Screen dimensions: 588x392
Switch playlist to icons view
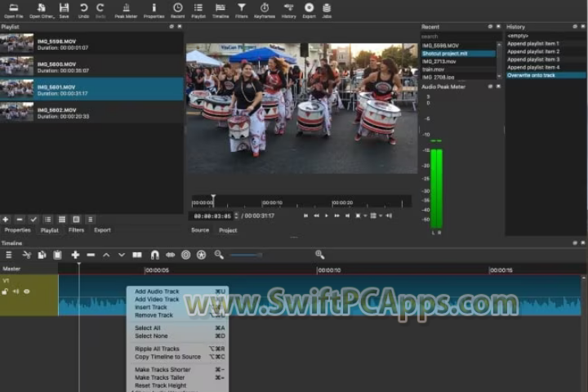pyautogui.click(x=76, y=220)
